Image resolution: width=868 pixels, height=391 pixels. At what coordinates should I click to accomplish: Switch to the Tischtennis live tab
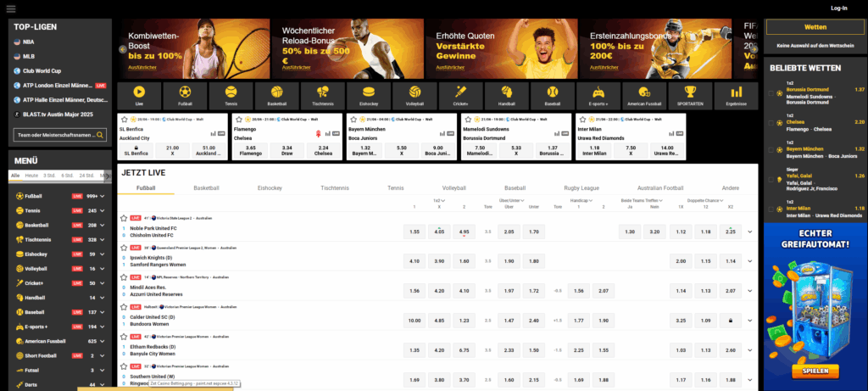pos(335,188)
